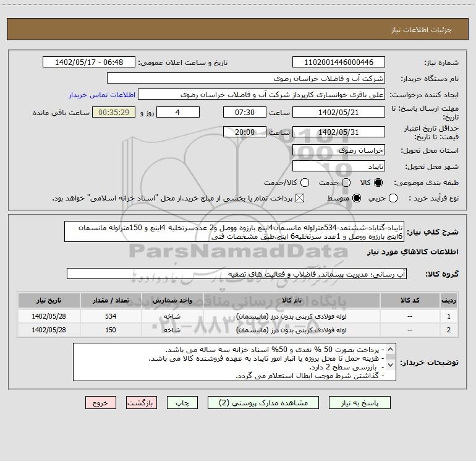Click the نام دستگاه خریدار field
Viewport: 476px width, 461px height.
[246, 79]
